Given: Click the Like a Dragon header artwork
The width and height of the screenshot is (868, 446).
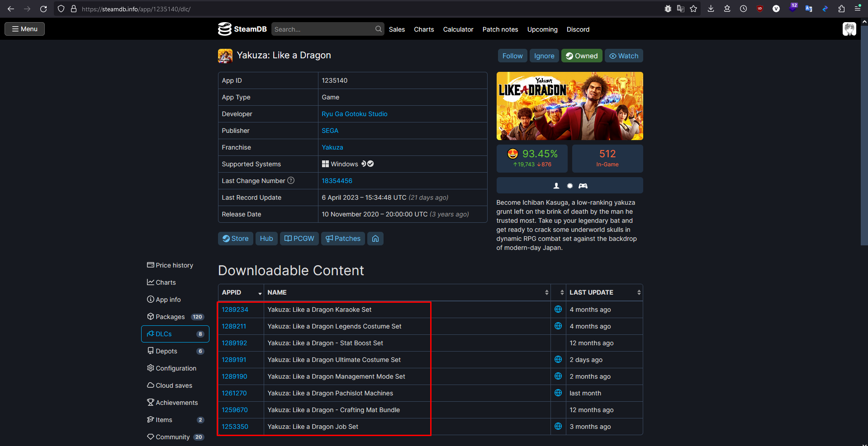Looking at the screenshot, I should 570,106.
